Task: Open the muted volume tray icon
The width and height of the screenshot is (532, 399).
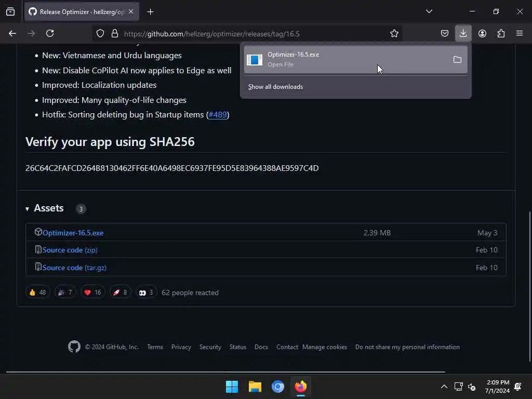Action: (x=472, y=387)
